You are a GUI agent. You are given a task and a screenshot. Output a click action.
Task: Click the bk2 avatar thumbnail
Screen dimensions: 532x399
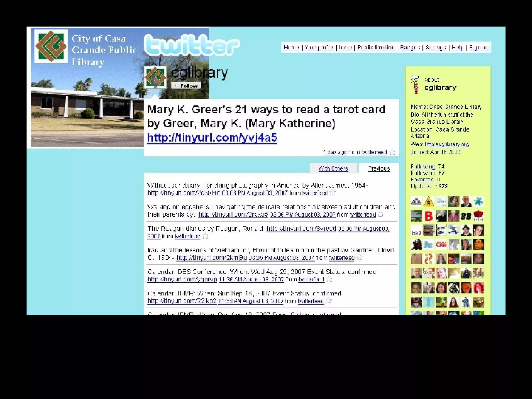416,230
